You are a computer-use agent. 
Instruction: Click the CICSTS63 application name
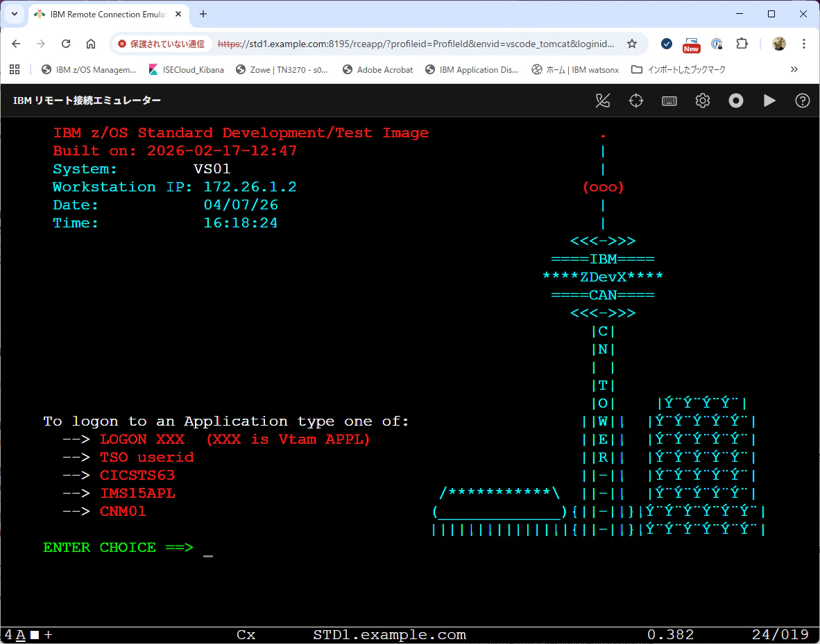click(x=137, y=475)
